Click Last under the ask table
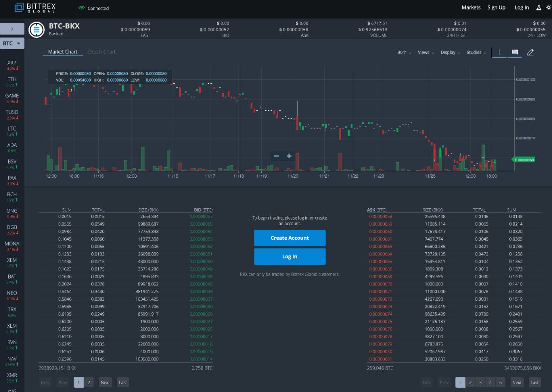 (535, 383)
